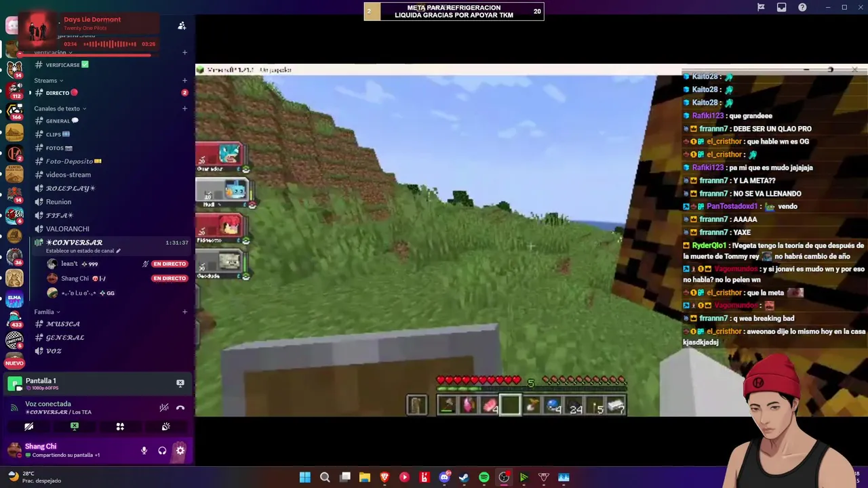Click top Pokemon party card in Minecraft
This screenshot has width=868, height=488.
(x=224, y=157)
